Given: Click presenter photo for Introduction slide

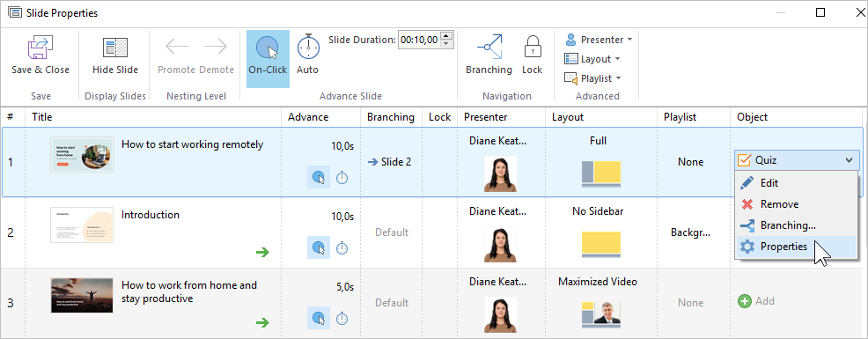Looking at the screenshot, I should click(500, 244).
